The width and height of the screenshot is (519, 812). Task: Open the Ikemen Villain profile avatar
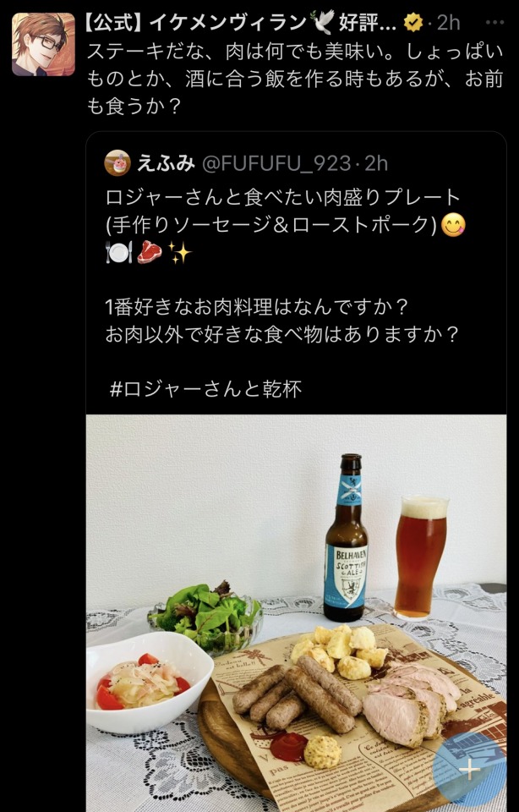click(x=43, y=44)
